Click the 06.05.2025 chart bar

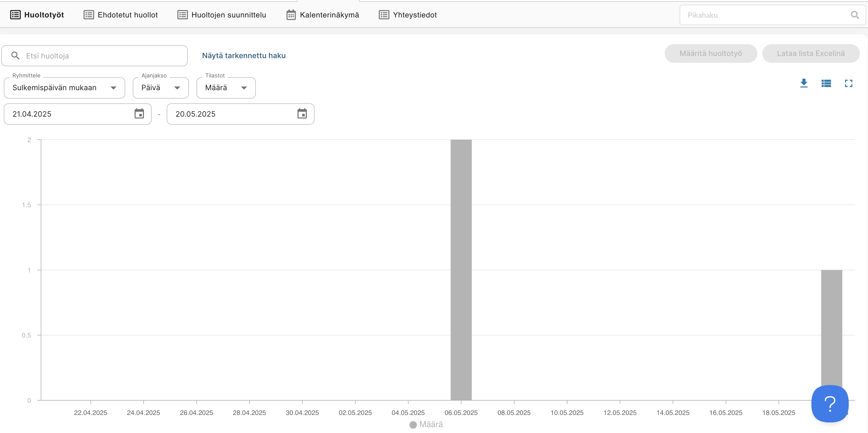coord(461,270)
